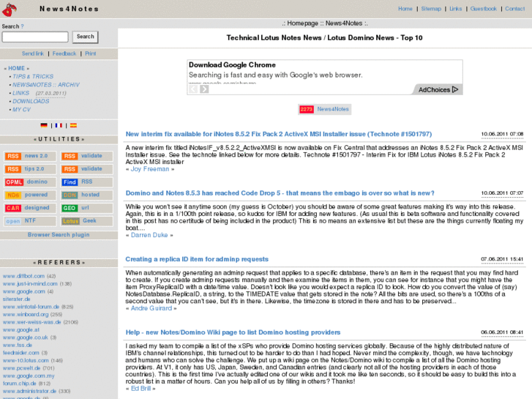Open referer www.just-in-mind.com
This screenshot has width=532, height=399.
[x=30, y=283]
